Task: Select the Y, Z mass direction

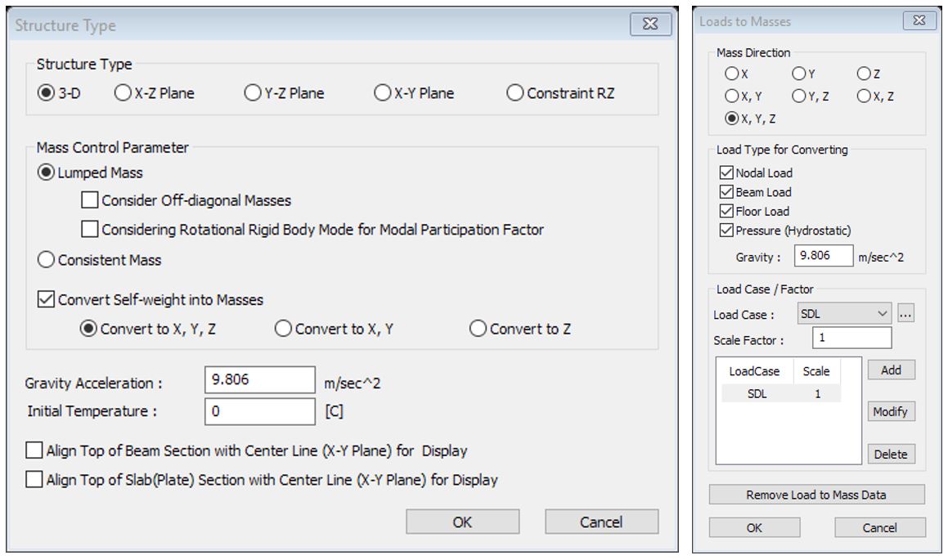Action: click(x=798, y=96)
